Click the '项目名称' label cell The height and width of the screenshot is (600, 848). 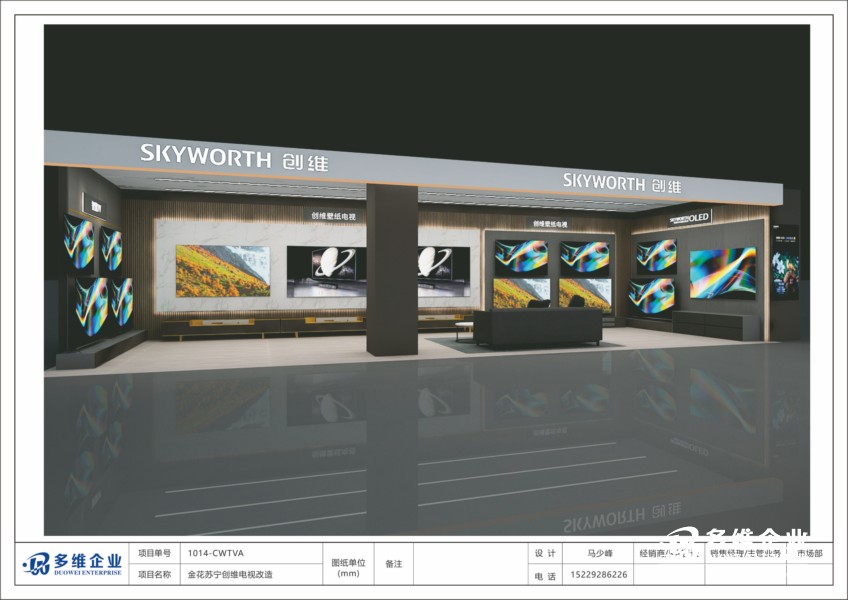154,575
